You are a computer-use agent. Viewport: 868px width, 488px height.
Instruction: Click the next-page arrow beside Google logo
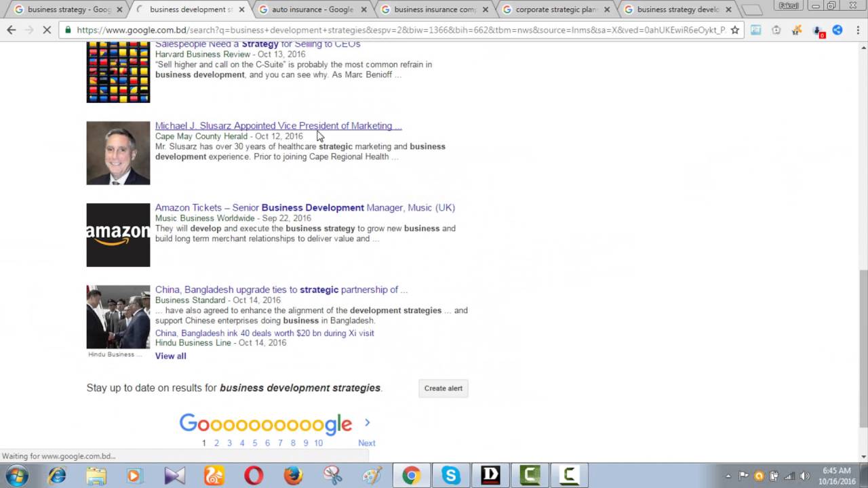[x=367, y=422]
